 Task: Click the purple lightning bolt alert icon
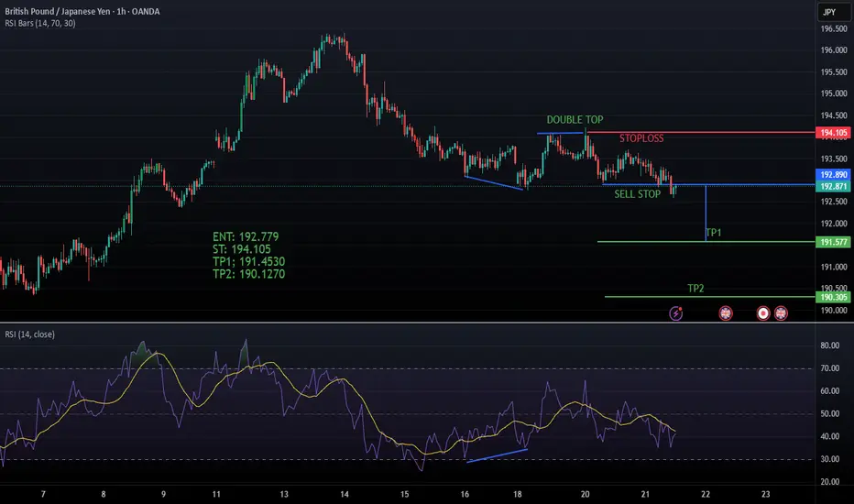coord(676,313)
